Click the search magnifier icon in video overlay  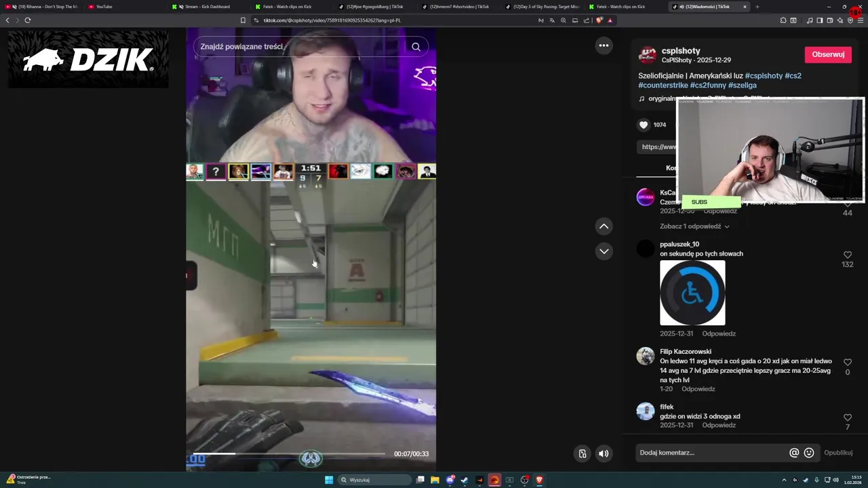click(x=416, y=47)
